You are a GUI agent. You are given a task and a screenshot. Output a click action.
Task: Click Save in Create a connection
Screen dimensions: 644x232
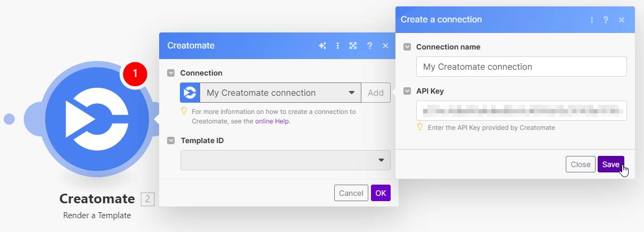coord(610,164)
